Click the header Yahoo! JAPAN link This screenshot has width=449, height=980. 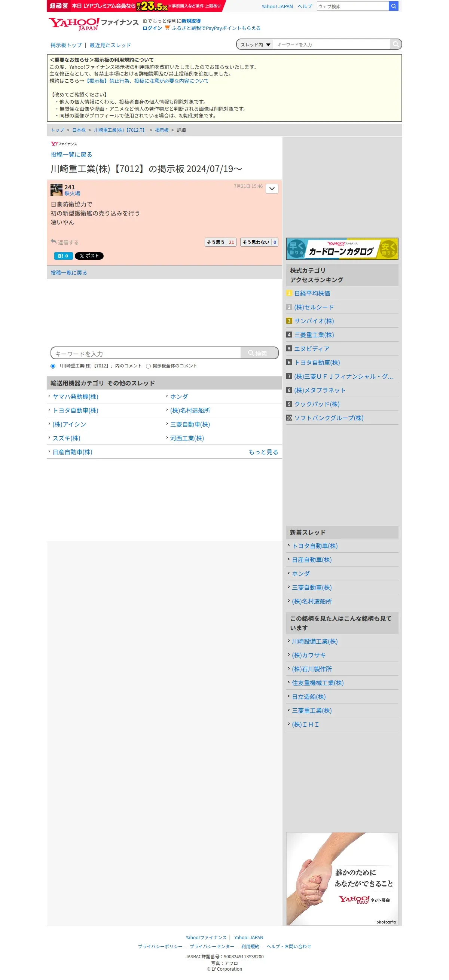coord(277,6)
